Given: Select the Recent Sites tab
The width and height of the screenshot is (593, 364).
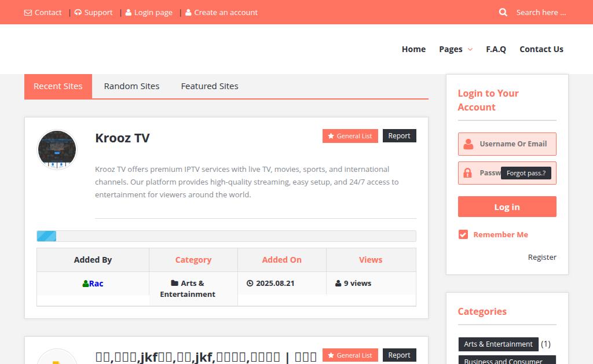Looking at the screenshot, I should tap(58, 86).
